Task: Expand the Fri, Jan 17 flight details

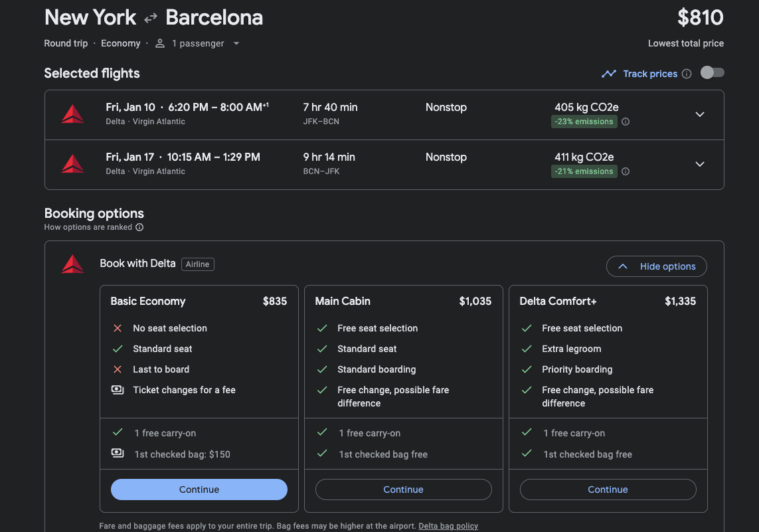Action: [x=699, y=164]
